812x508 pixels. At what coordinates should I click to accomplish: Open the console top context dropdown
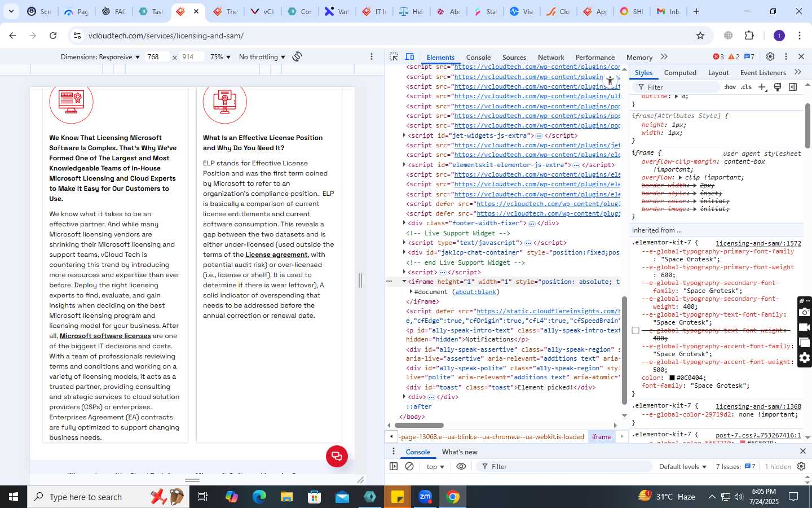coord(435,467)
